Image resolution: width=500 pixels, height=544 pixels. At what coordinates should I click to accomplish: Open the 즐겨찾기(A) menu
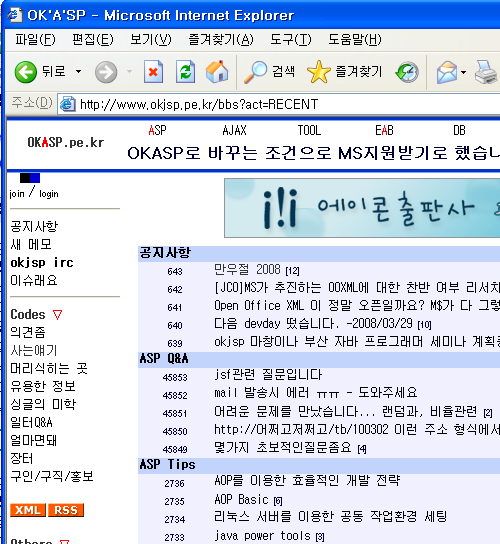point(221,40)
